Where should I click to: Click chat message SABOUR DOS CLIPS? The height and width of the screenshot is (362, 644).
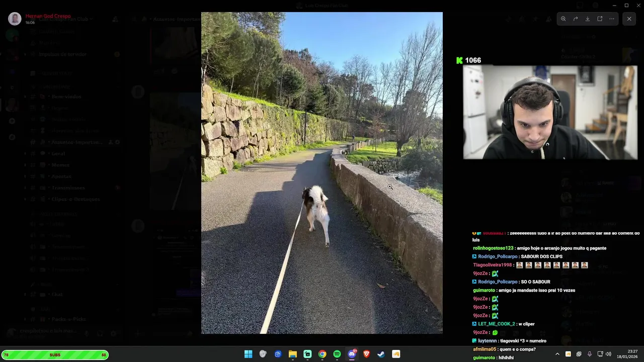(541, 256)
